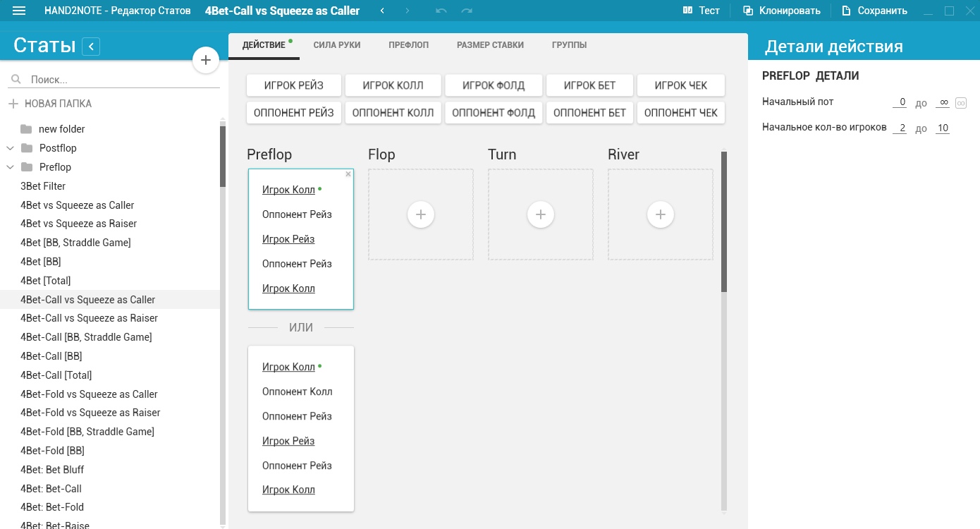Image resolution: width=980 pixels, height=529 pixels.
Task: Click the ОППОНЕНТ РЕЙЗ button
Action: click(x=294, y=113)
